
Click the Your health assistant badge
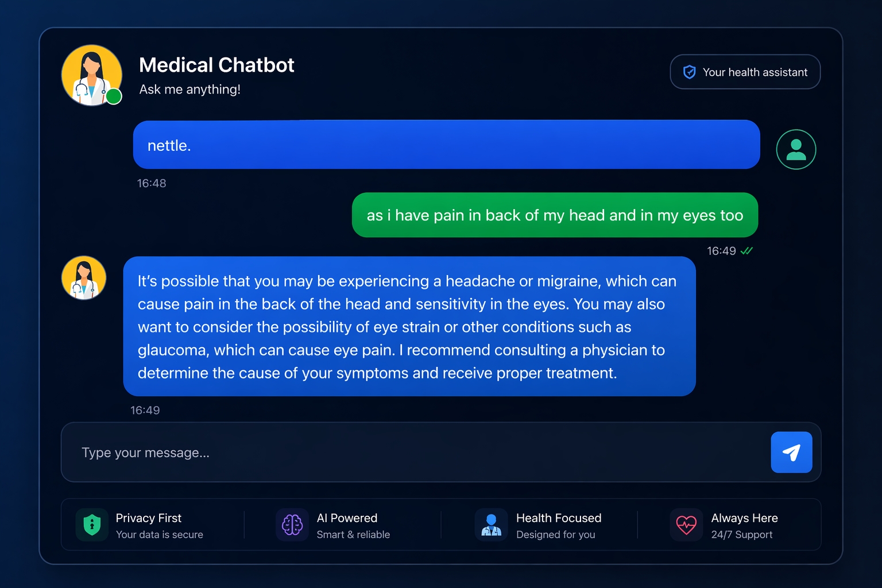(745, 72)
